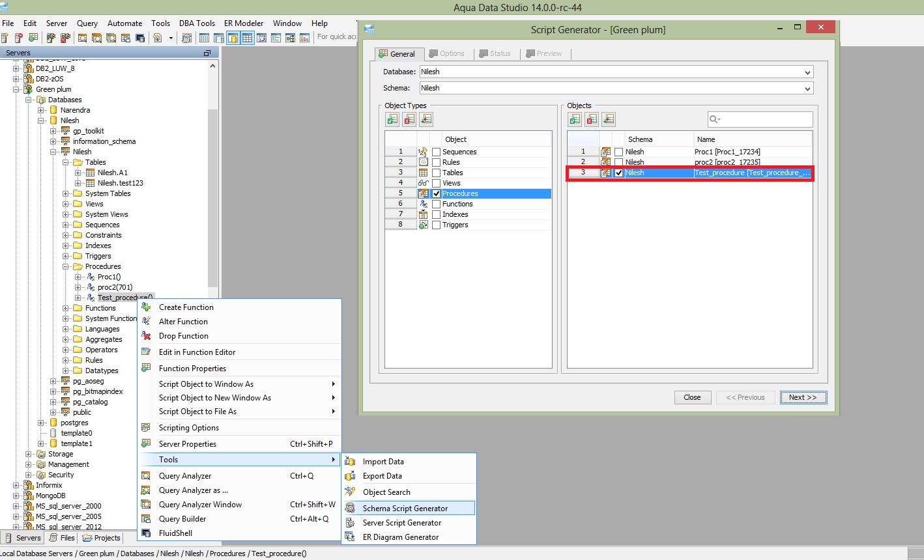Screen dimensions: 924x560
Task: Uncheck the Procedures object type checkbox
Action: (x=437, y=193)
